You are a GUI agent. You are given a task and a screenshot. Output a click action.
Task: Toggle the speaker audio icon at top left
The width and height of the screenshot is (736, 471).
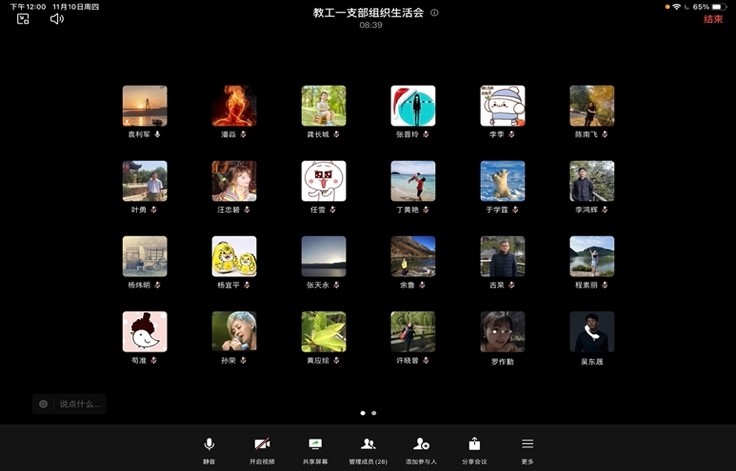point(57,18)
